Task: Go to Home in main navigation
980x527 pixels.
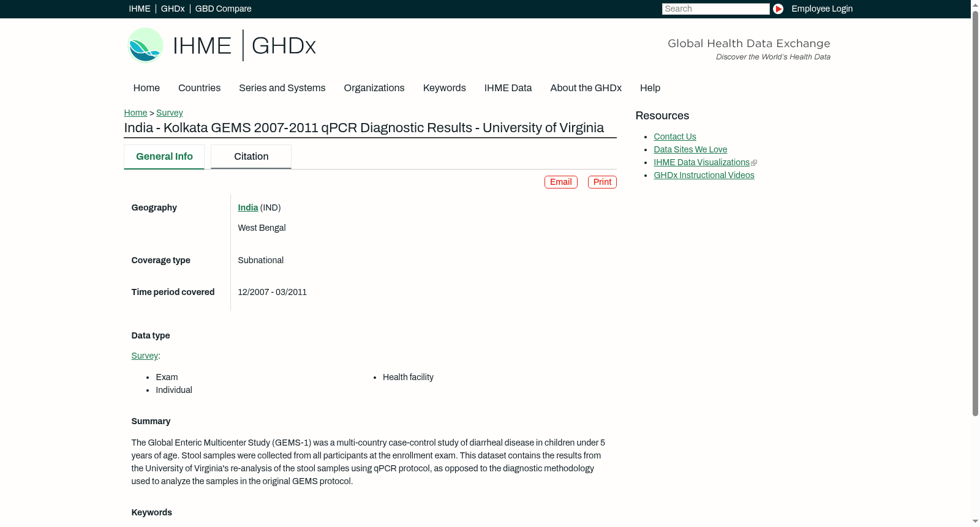Action: 146,88
